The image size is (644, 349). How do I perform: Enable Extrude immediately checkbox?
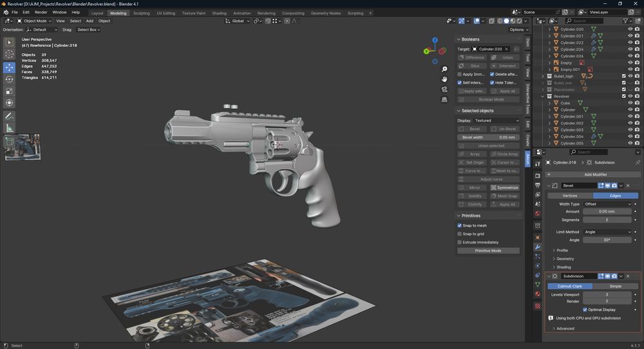point(460,242)
